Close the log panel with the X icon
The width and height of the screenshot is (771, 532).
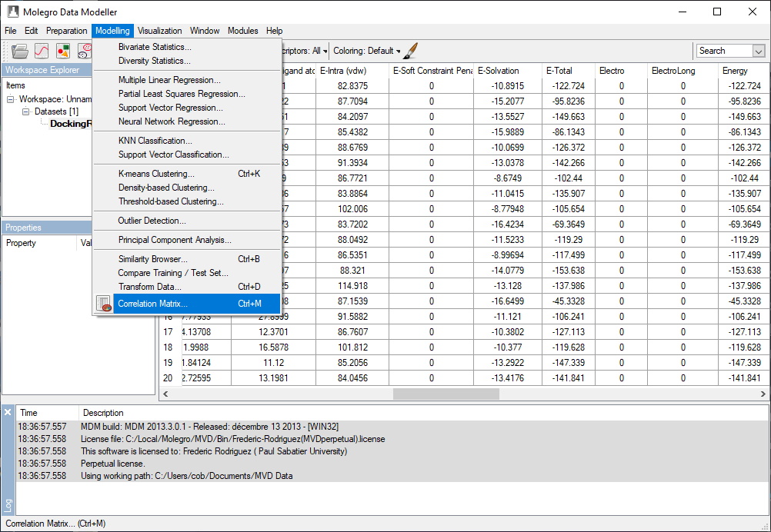tap(8, 413)
